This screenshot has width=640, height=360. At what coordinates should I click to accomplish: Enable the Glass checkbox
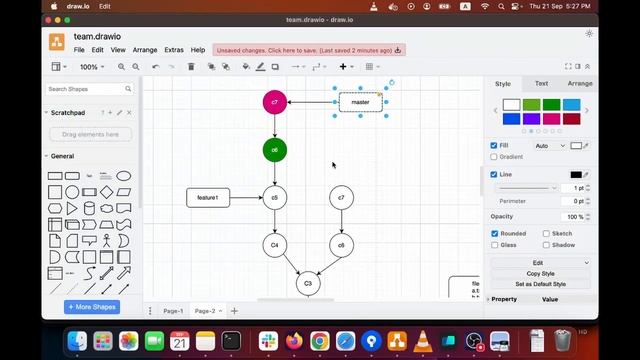coord(495,245)
